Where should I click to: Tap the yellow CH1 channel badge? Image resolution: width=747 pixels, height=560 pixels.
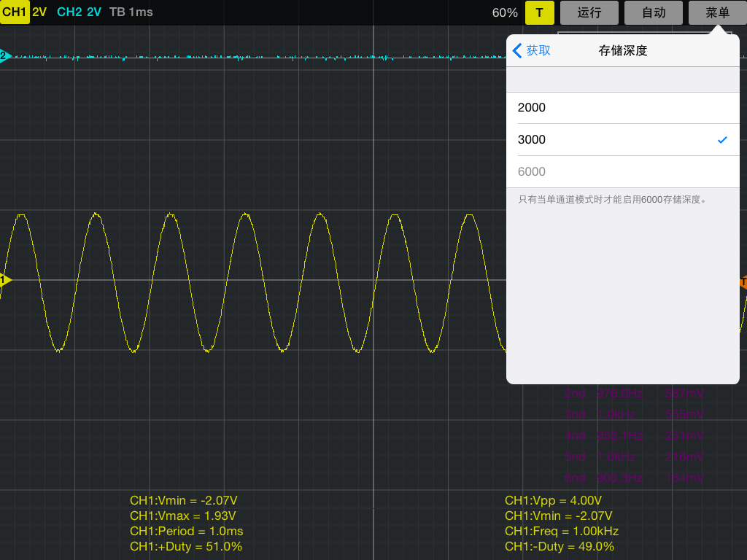15,12
